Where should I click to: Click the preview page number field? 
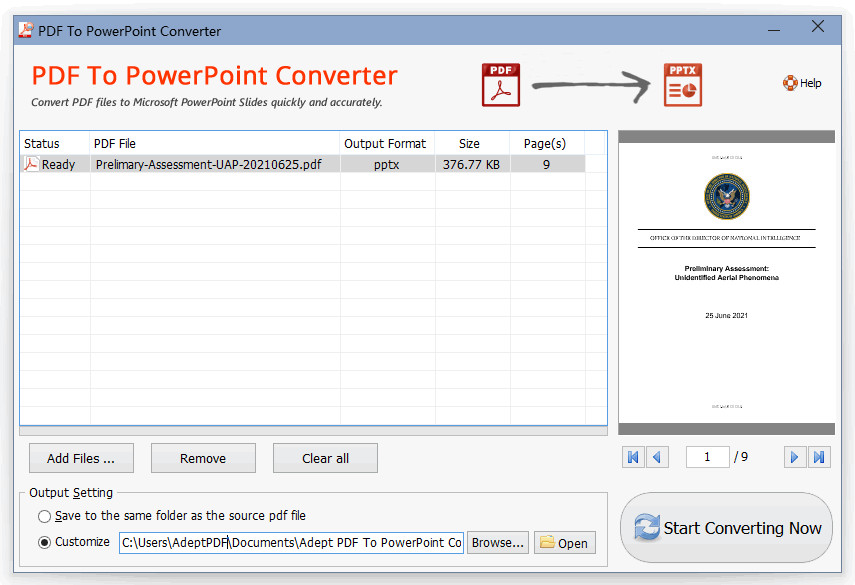click(707, 457)
